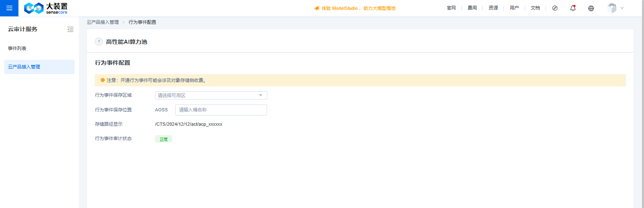
Task: Go to 云产品接入管理 breadcrumb
Action: (x=103, y=22)
